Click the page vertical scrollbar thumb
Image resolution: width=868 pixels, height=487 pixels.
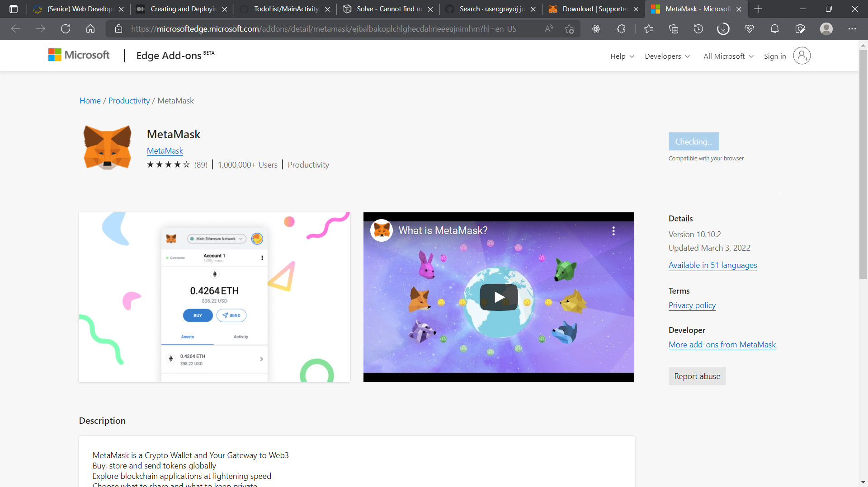863,164
